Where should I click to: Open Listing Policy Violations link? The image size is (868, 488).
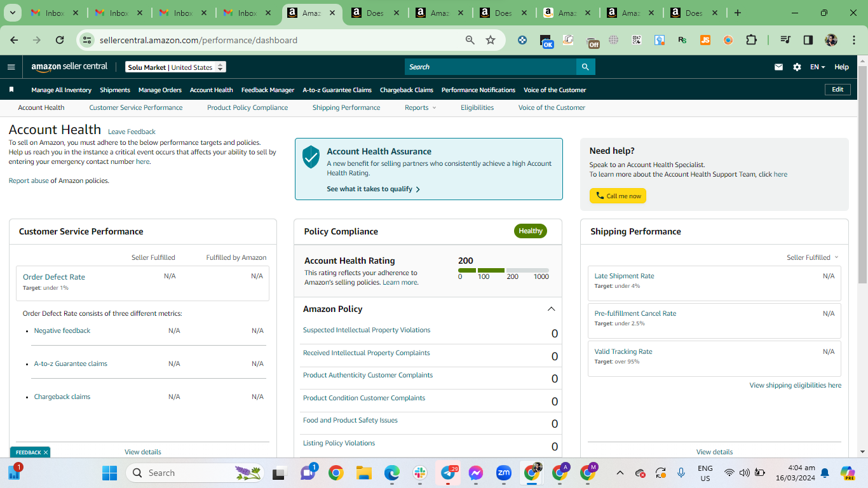tap(339, 443)
